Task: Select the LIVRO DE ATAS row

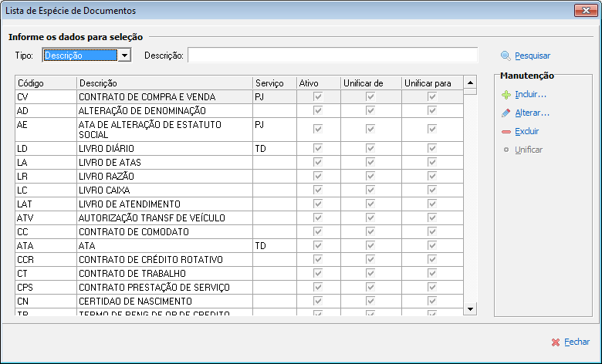Action: pyautogui.click(x=164, y=162)
